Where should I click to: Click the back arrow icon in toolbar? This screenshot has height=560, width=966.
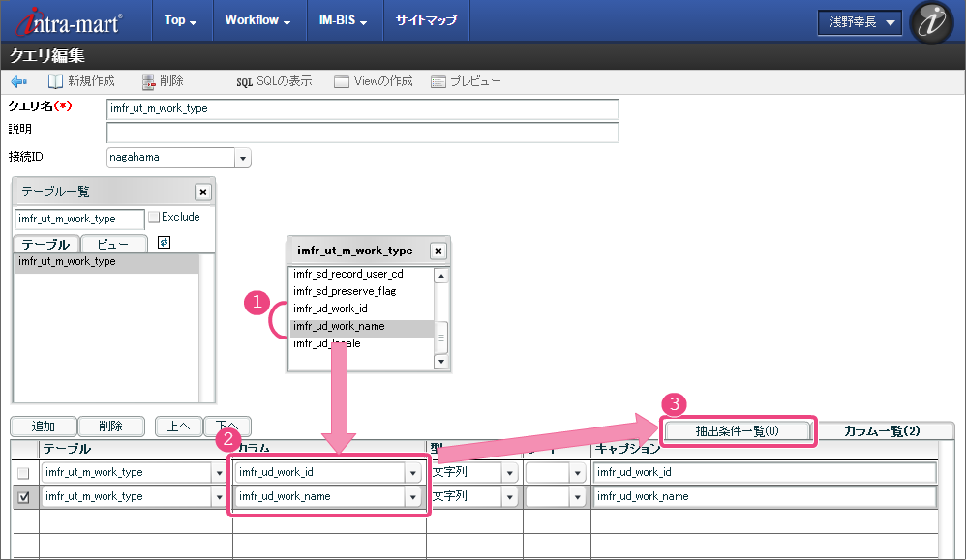[18, 81]
